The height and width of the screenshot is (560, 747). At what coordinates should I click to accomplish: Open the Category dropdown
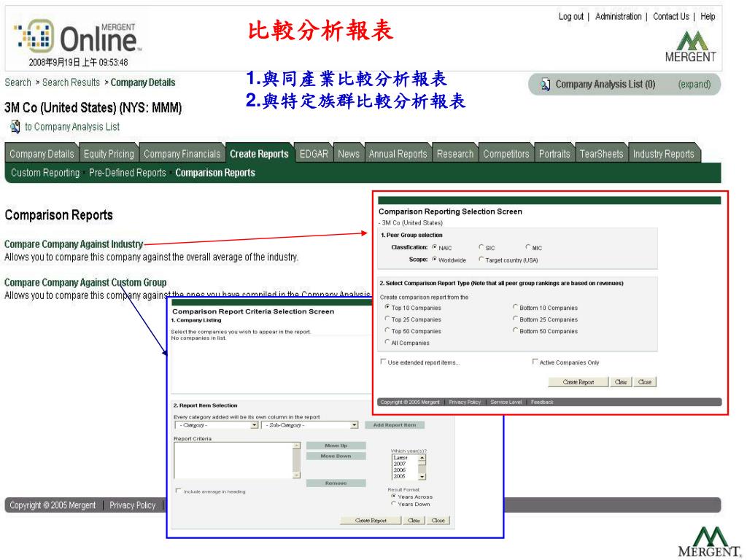pyautogui.click(x=216, y=425)
